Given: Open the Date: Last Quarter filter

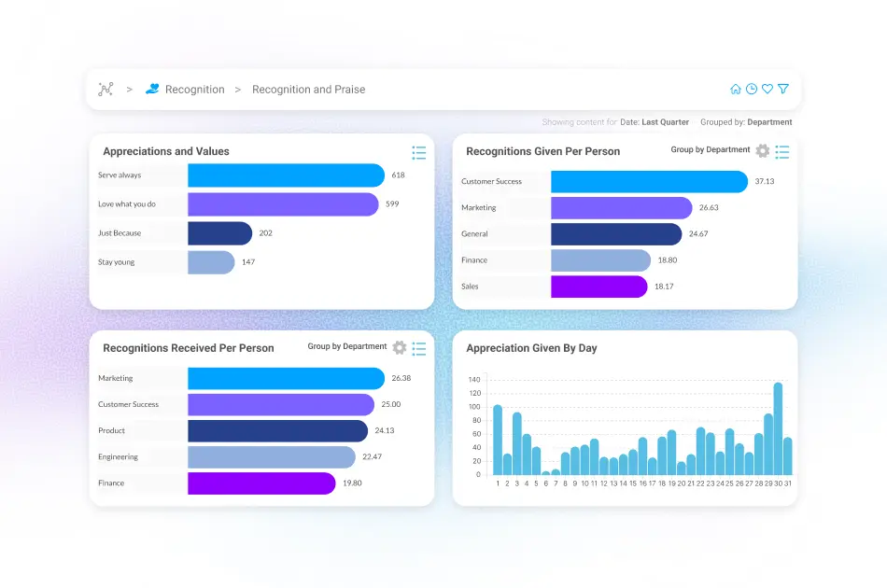Looking at the screenshot, I should coord(655,121).
